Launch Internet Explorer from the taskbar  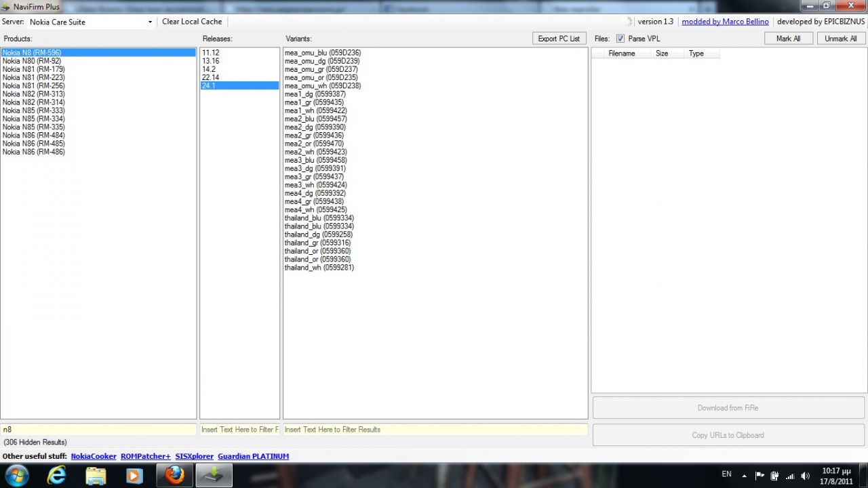tap(57, 475)
